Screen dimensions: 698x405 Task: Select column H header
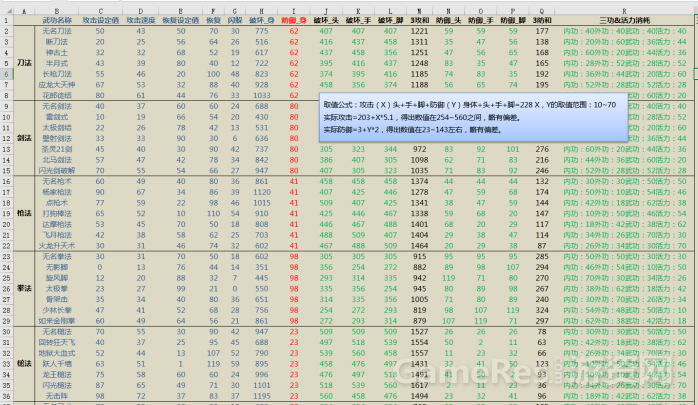tap(261, 11)
